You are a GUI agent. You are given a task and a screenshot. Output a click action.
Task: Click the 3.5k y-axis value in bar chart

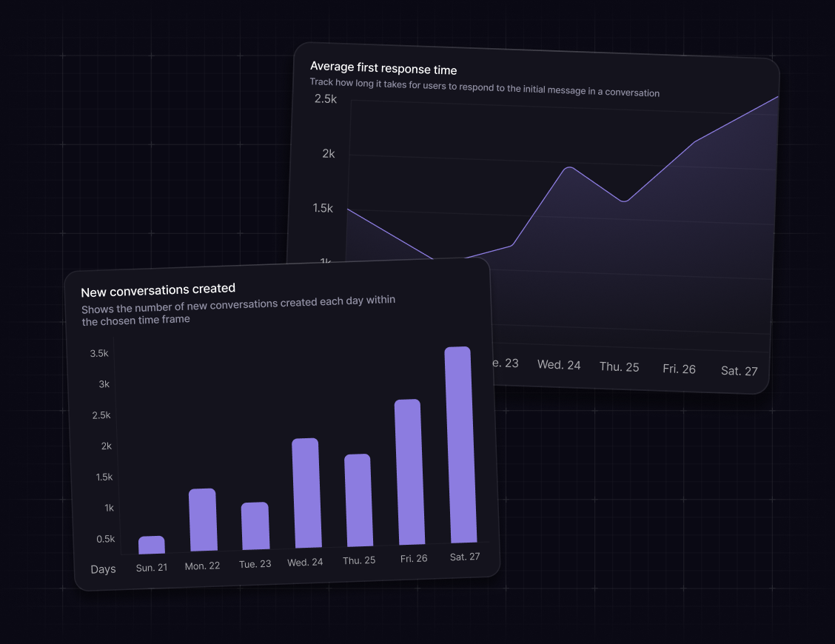99,353
